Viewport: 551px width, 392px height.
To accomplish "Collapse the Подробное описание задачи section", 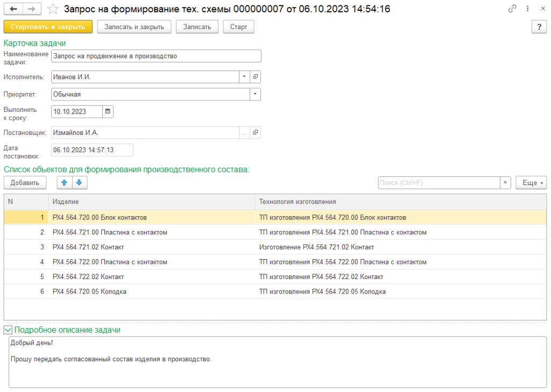I will 8,330.
